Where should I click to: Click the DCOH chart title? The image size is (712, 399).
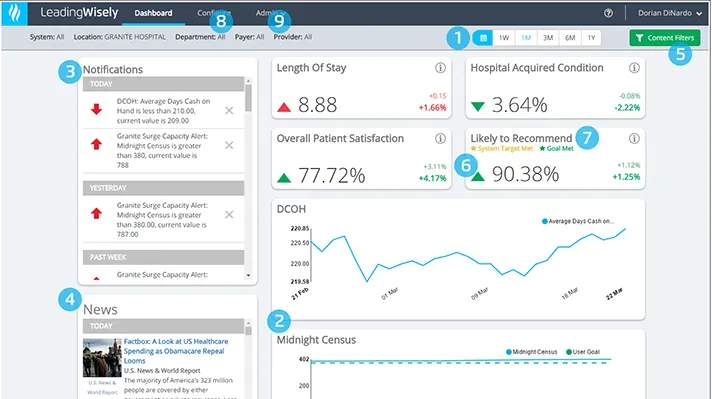pyautogui.click(x=291, y=209)
